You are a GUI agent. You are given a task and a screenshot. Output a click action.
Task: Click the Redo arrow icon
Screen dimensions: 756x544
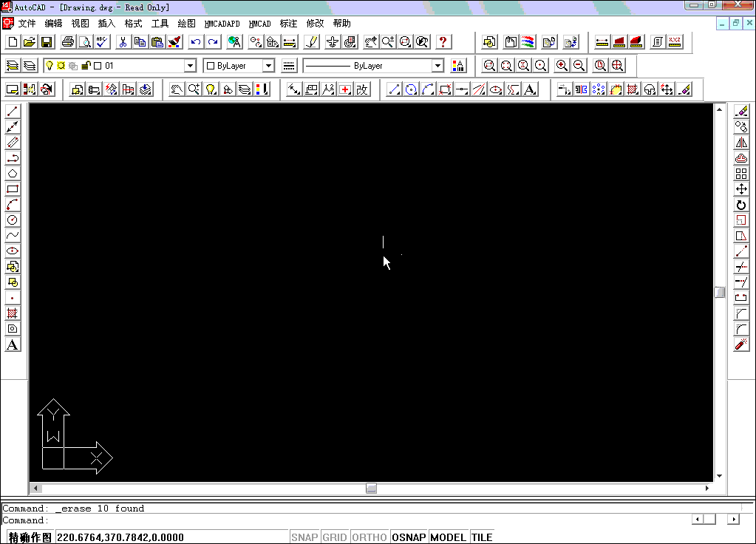tap(213, 42)
